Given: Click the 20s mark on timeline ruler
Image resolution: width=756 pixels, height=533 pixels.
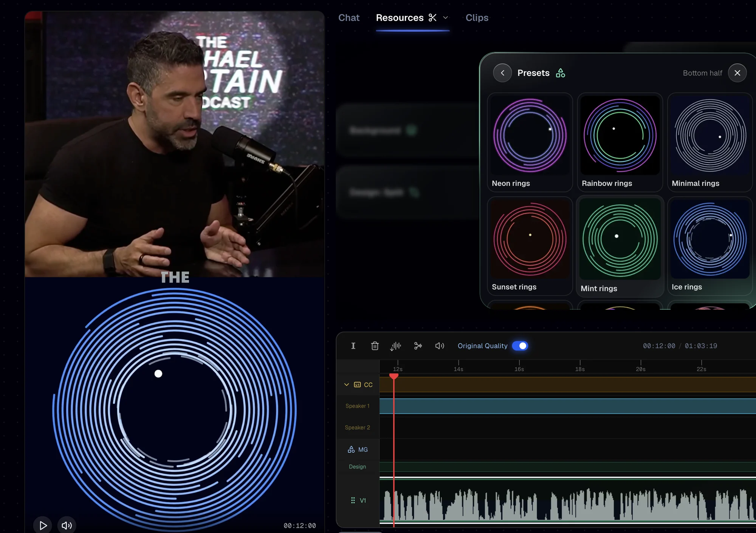Looking at the screenshot, I should click(x=640, y=369).
